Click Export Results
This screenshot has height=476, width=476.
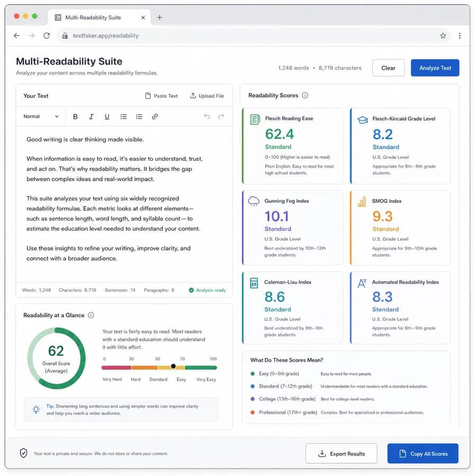[x=341, y=454]
